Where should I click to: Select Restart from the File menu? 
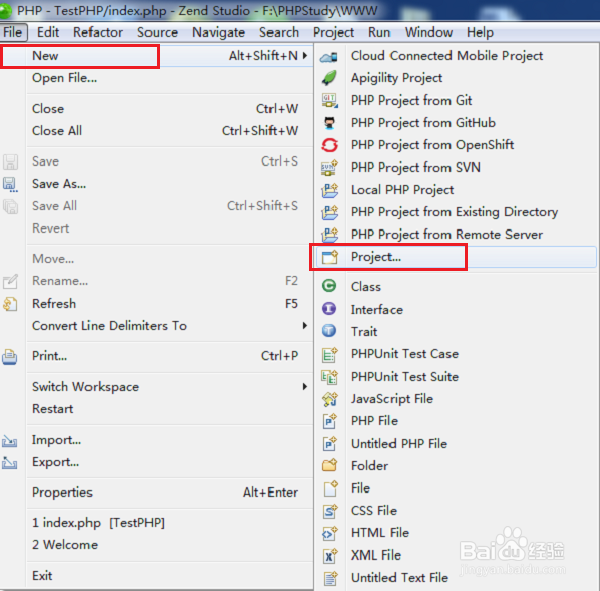click(x=170, y=409)
